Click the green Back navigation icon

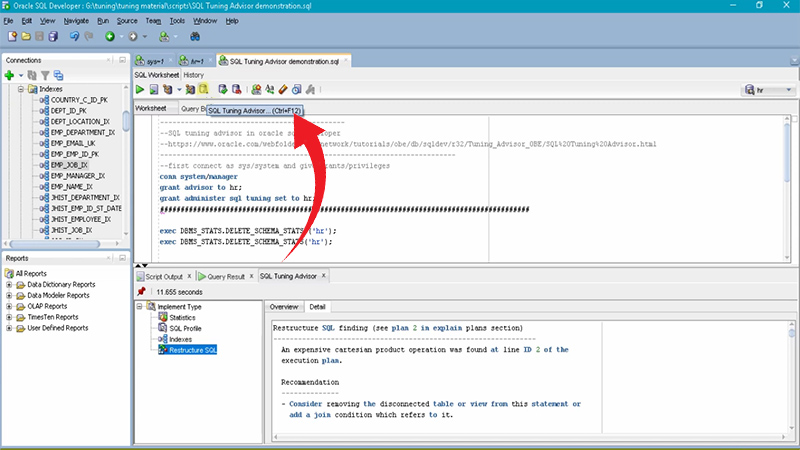pos(110,37)
